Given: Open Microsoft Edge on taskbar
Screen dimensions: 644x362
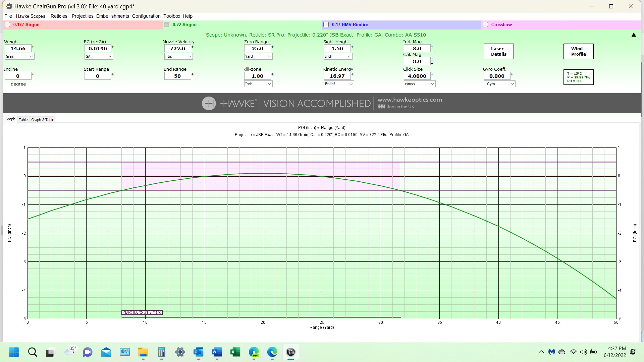Looking at the screenshot, I should [272, 352].
